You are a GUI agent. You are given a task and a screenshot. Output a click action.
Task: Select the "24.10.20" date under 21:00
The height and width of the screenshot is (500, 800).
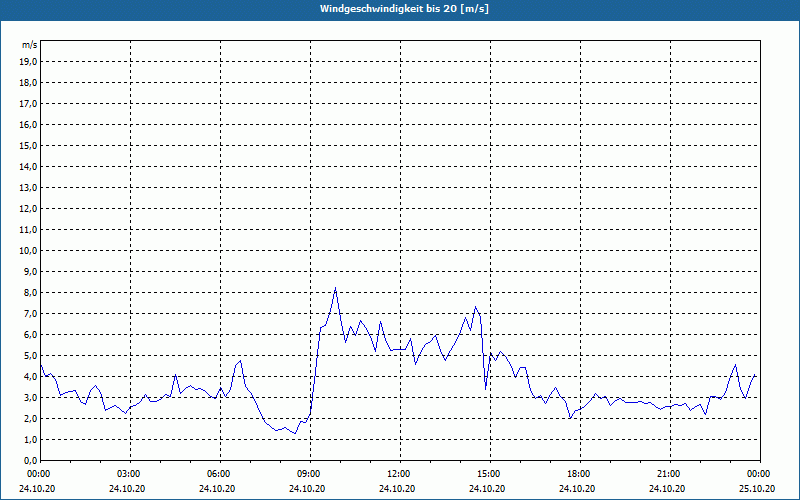point(667,489)
